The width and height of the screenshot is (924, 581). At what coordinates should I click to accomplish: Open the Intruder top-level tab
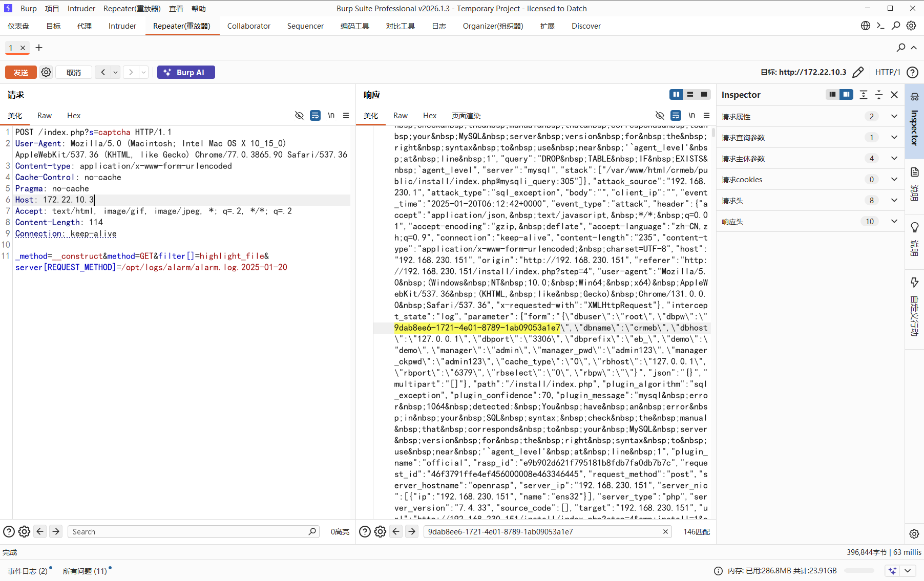tap(122, 26)
